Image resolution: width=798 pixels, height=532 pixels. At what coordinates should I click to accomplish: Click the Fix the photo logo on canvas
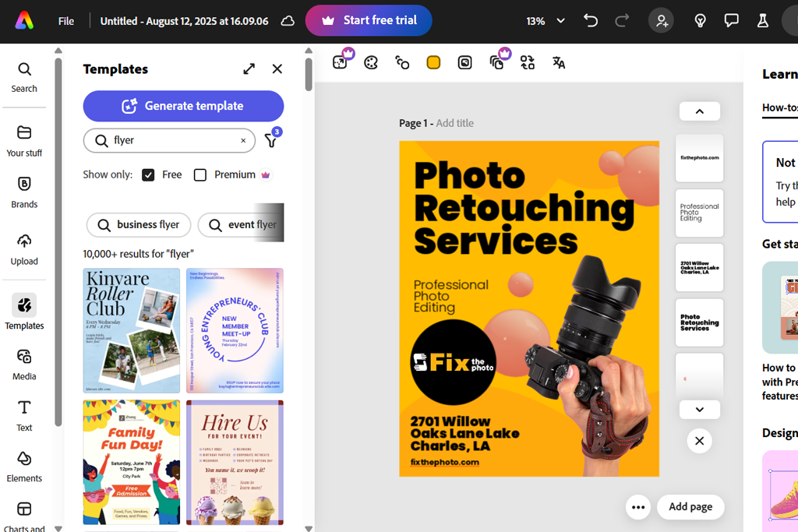point(453,362)
